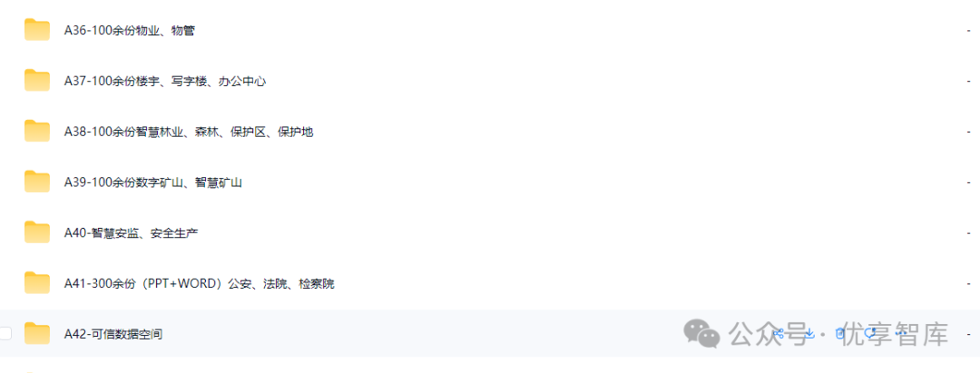This screenshot has width=980, height=373.
Task: Open folder name A37-100余份楼宇、写字楼、办公中心
Action: coord(165,81)
